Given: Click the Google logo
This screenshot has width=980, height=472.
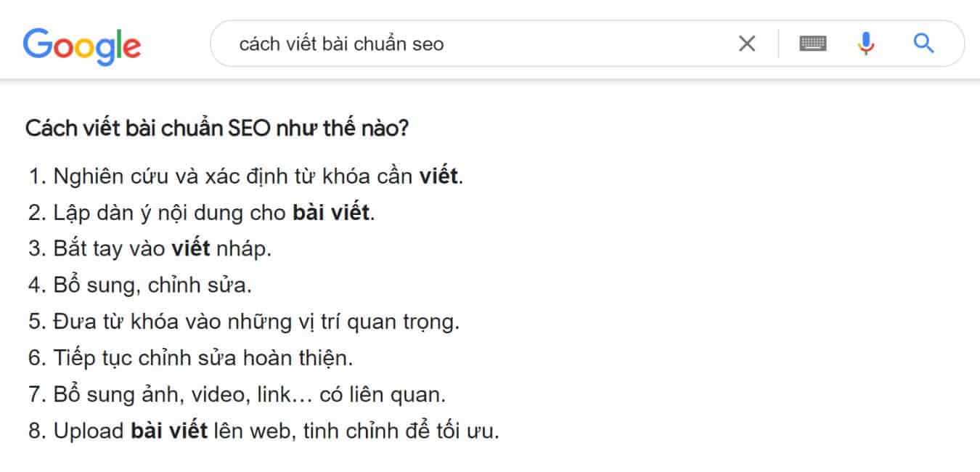Looking at the screenshot, I should [81, 45].
